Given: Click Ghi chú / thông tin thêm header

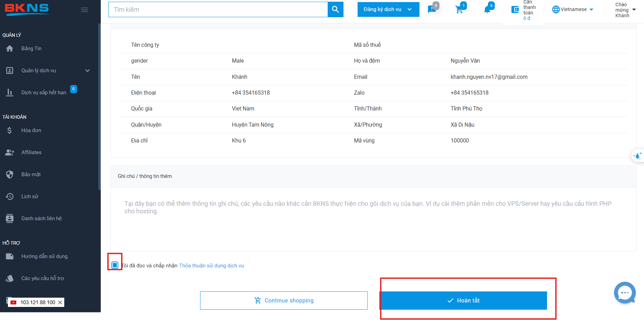Looking at the screenshot, I should (x=145, y=176).
